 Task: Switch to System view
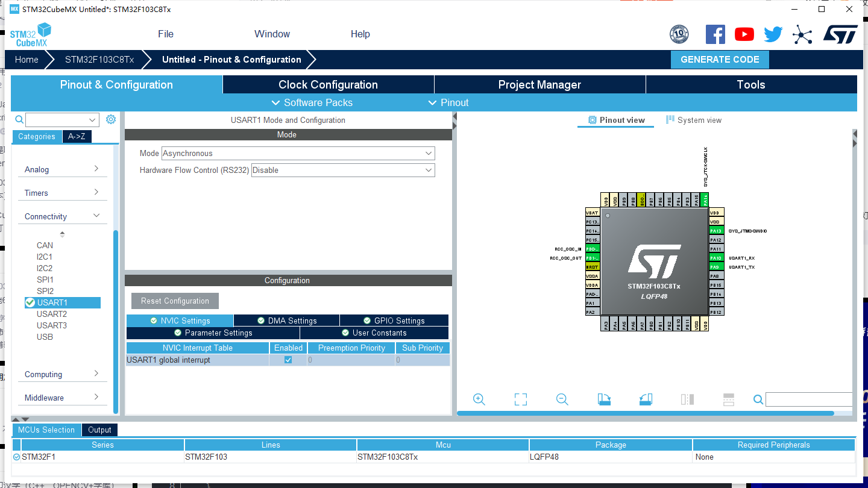(x=694, y=120)
